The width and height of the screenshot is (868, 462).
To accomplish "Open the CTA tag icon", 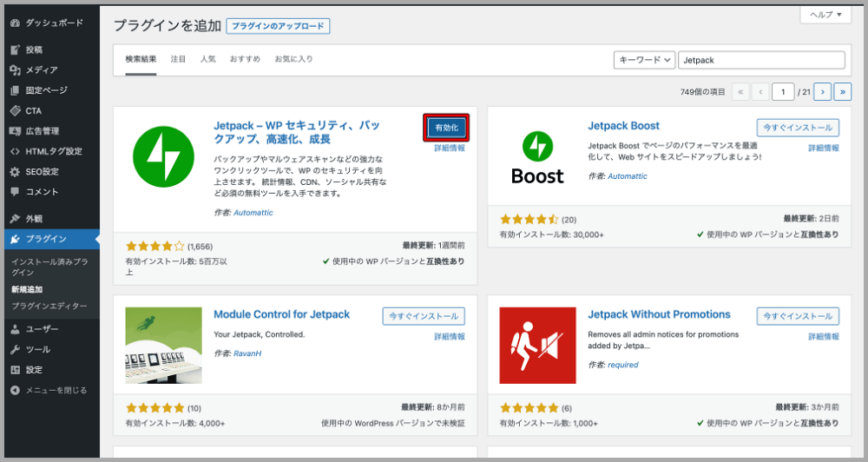I will point(15,111).
